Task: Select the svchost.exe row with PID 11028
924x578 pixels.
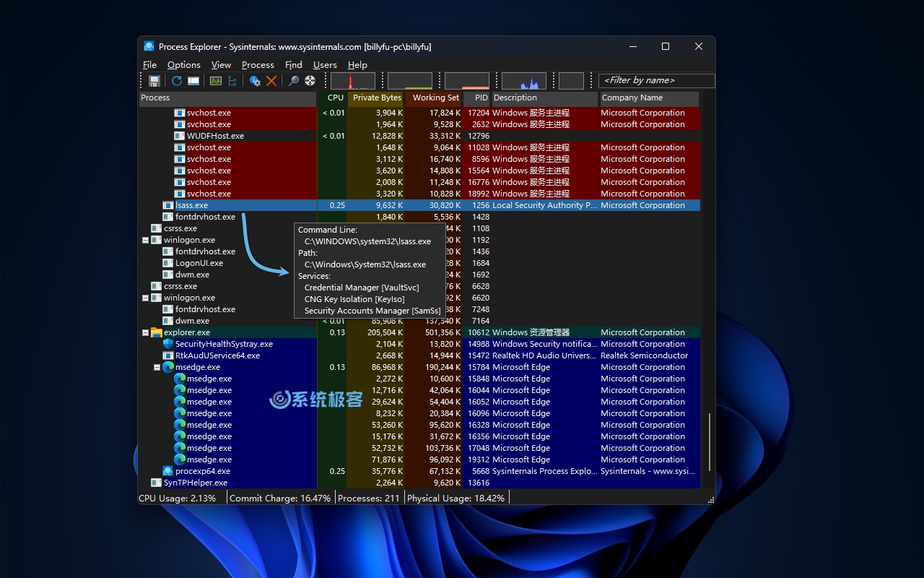Action: [419, 147]
